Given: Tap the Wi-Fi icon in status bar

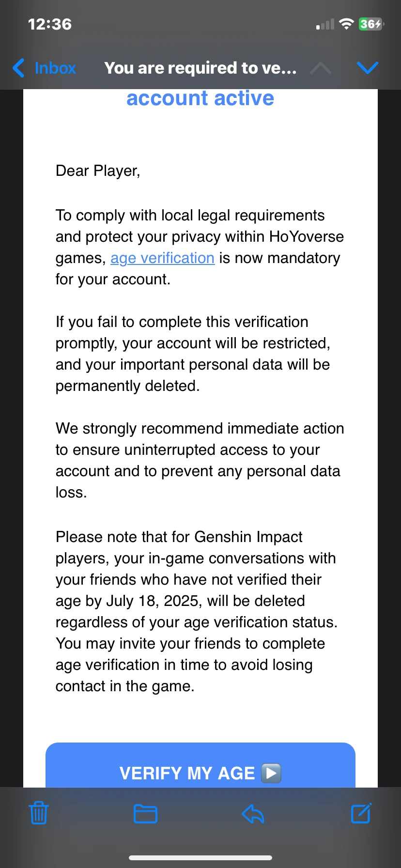Looking at the screenshot, I should click(347, 23).
